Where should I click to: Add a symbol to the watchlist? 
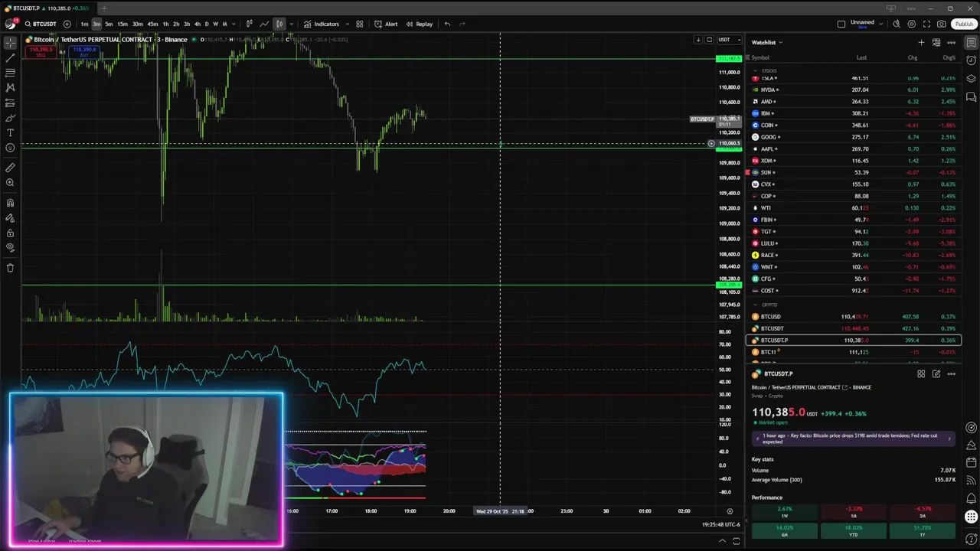tap(921, 43)
